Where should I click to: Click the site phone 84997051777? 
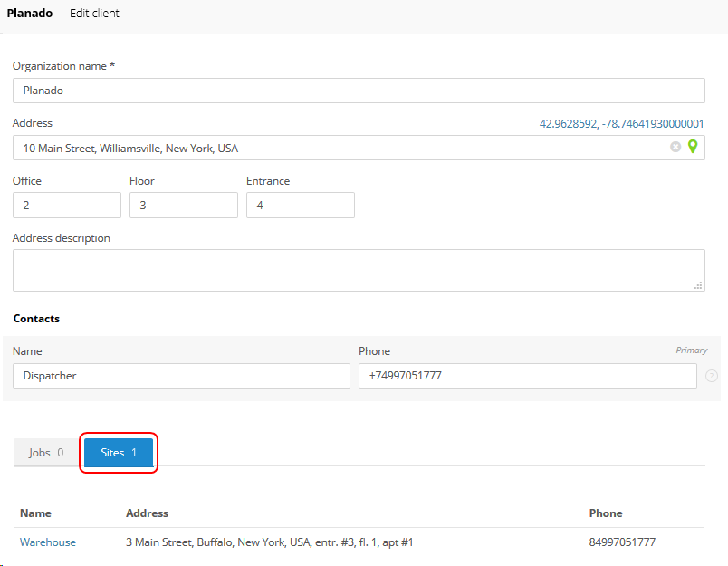pyautogui.click(x=622, y=542)
